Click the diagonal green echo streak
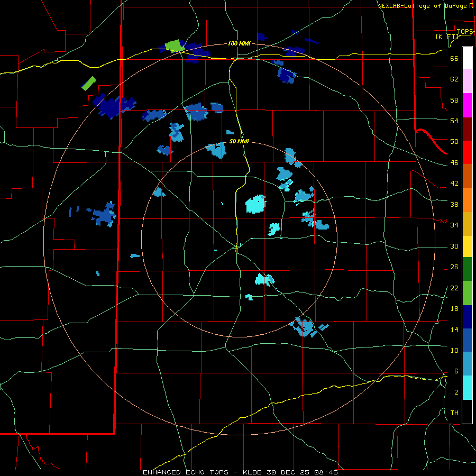The image size is (476, 476). 89,84
